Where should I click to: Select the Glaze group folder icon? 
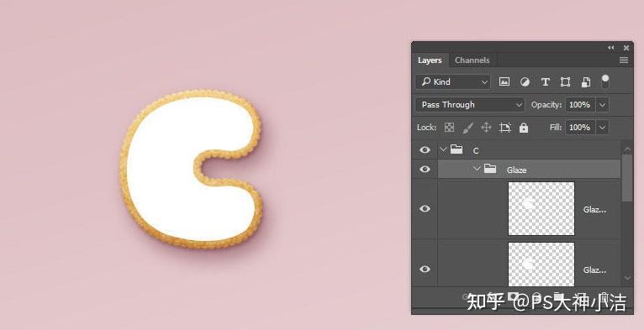pos(490,168)
